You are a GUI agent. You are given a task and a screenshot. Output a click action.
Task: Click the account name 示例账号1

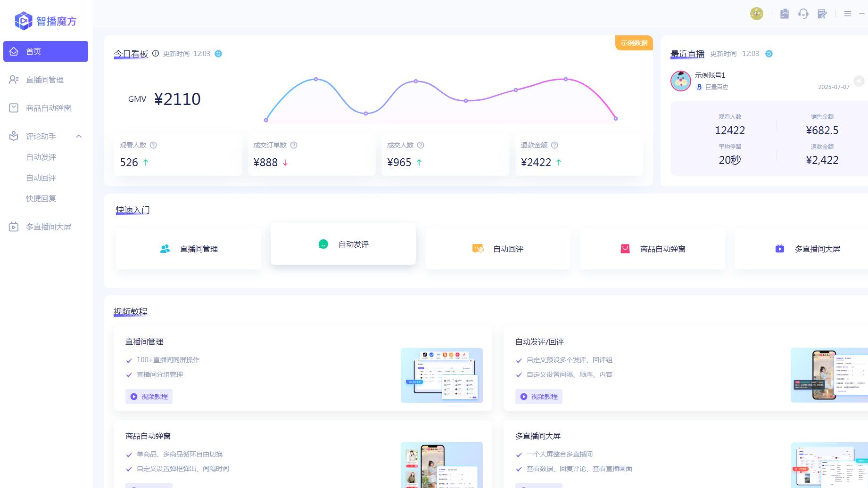coord(710,75)
